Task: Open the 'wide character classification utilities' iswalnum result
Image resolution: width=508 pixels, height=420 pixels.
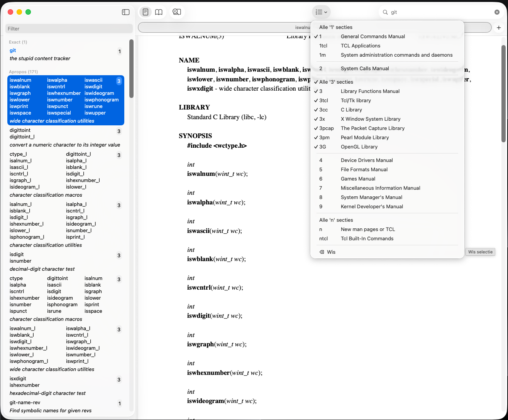Action: click(x=66, y=100)
